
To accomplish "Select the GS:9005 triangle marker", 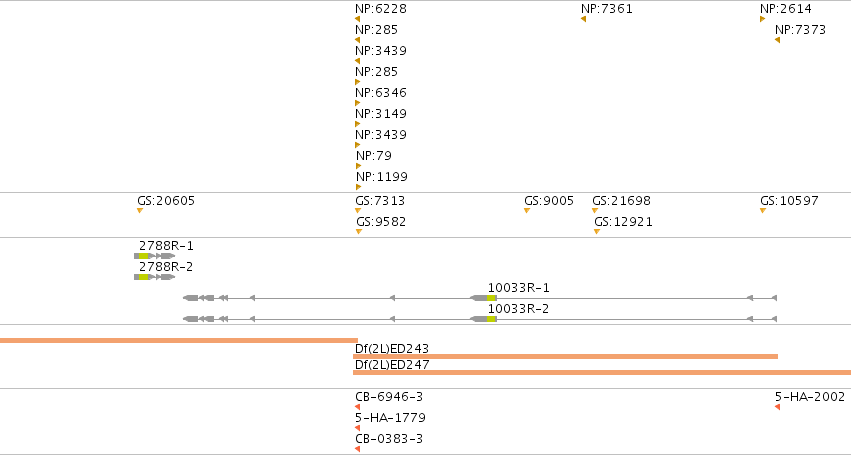I will (526, 211).
